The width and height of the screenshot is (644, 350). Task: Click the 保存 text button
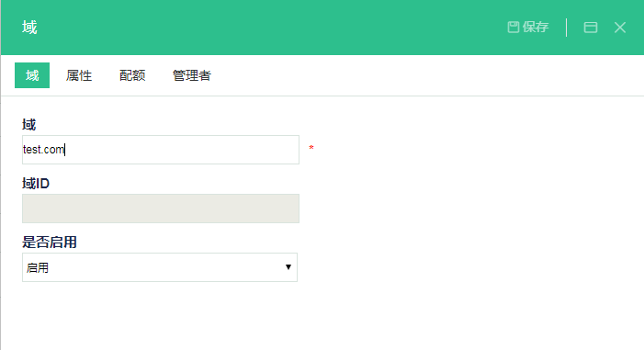536,28
